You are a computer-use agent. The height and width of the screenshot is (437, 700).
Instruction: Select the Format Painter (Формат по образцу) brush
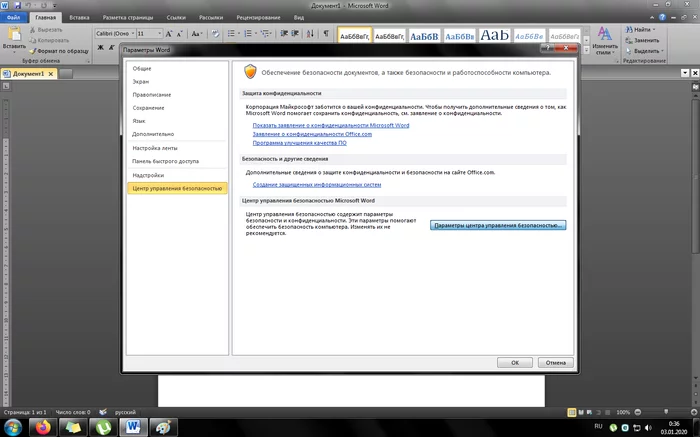click(x=33, y=51)
